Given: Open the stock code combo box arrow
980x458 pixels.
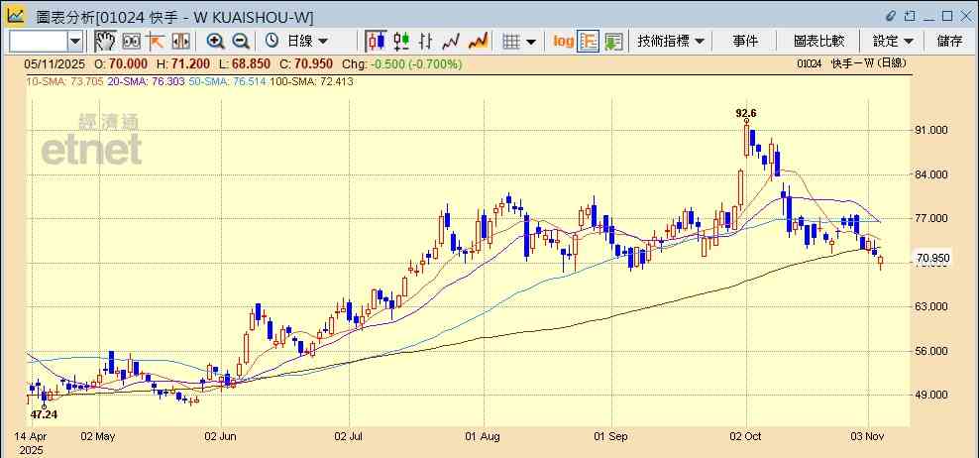Looking at the screenshot, I should pyautogui.click(x=76, y=41).
